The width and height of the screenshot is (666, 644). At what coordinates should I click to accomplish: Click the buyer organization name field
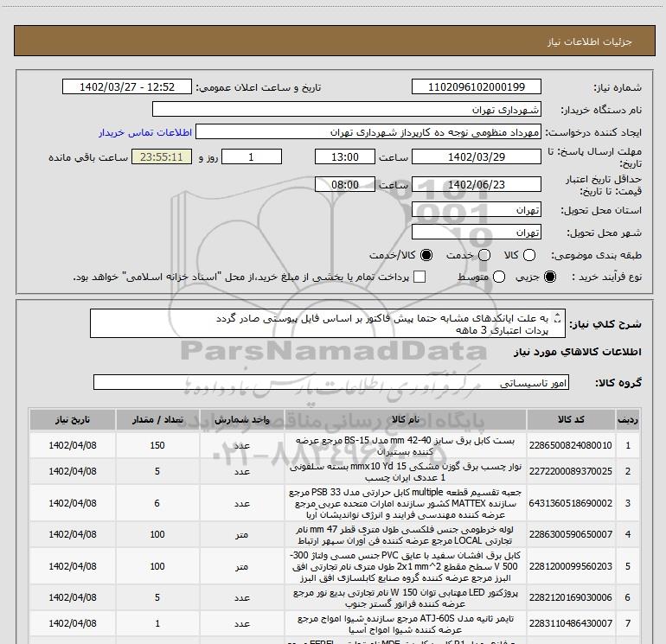click(x=347, y=110)
